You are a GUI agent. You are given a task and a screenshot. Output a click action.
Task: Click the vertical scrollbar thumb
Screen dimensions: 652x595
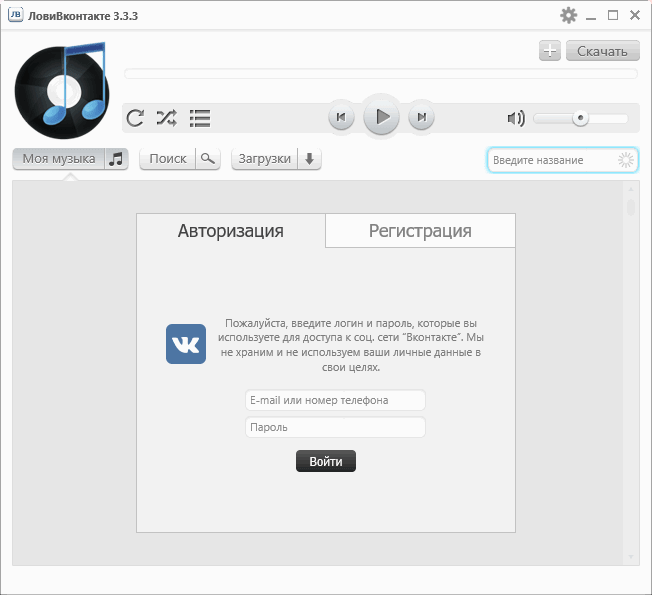tap(631, 207)
